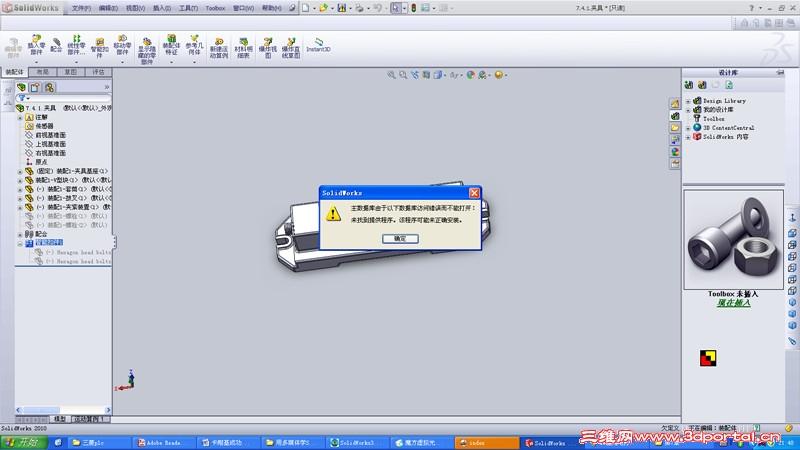
Task: Click the 确定 button in the SolidWorks dialog
Action: click(x=401, y=238)
